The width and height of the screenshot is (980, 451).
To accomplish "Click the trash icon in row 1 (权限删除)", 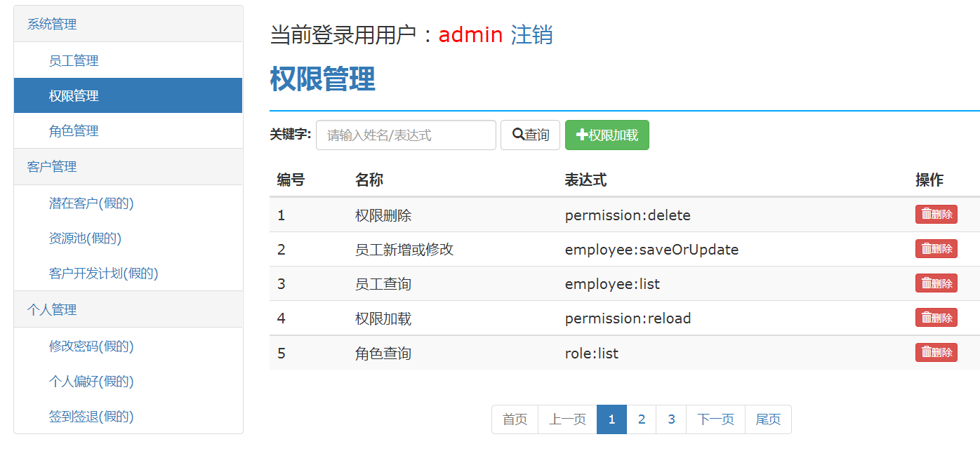I will (x=926, y=215).
